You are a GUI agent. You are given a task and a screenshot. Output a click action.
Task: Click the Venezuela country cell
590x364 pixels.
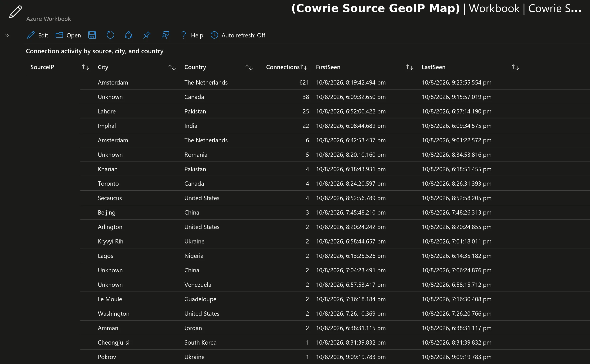pos(198,285)
